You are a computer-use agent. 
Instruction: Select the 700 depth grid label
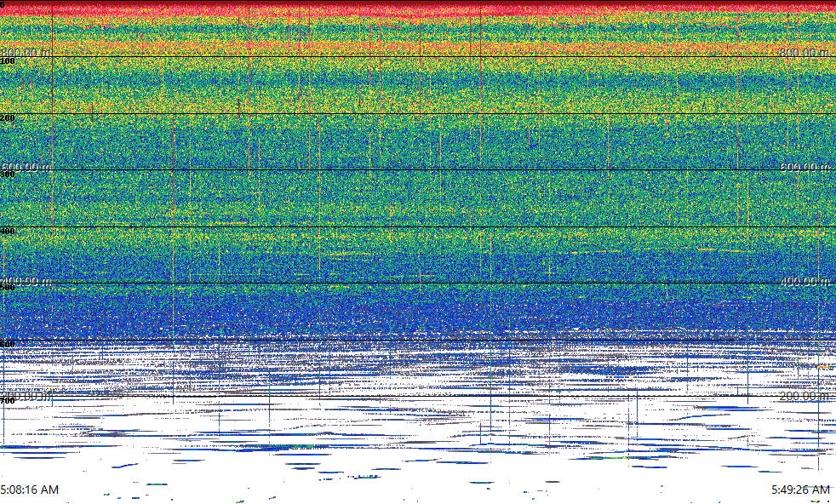pos(8,400)
